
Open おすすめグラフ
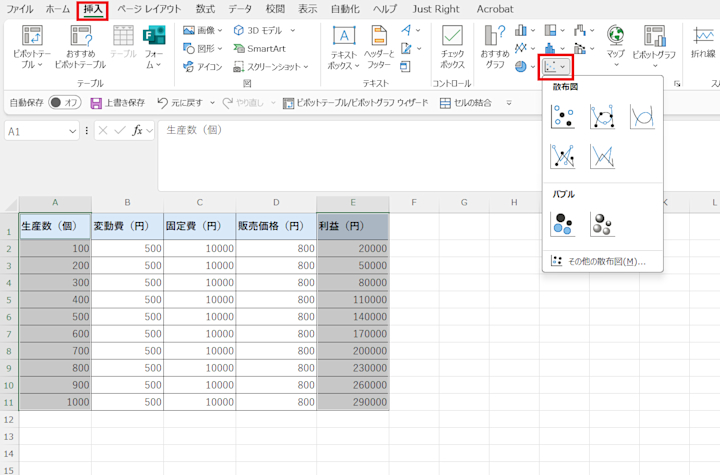pos(495,47)
